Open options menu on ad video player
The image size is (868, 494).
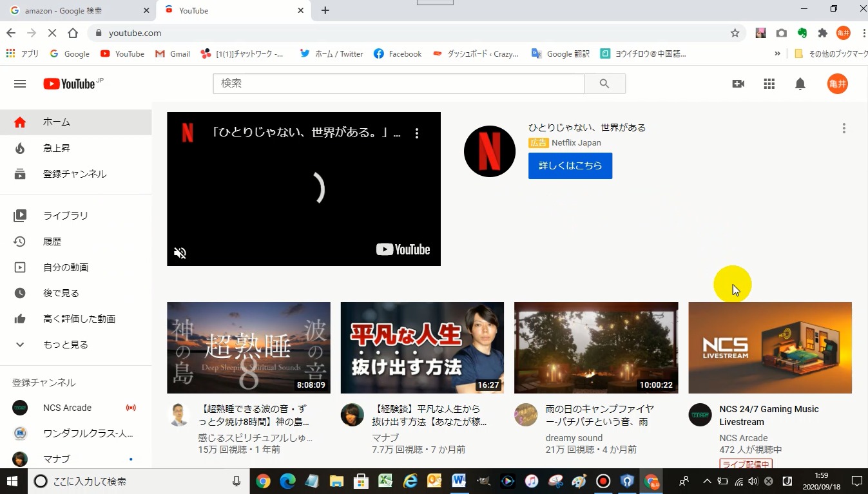click(x=417, y=133)
